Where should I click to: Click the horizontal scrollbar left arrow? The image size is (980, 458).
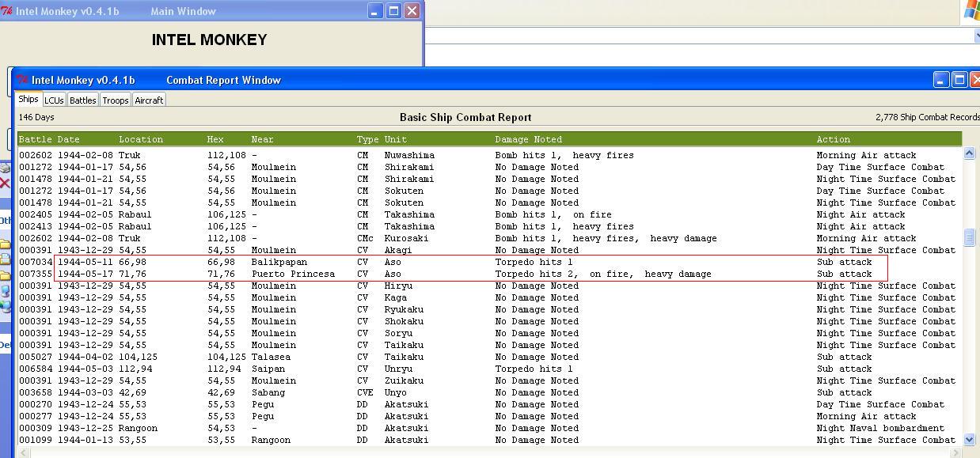tap(24, 452)
